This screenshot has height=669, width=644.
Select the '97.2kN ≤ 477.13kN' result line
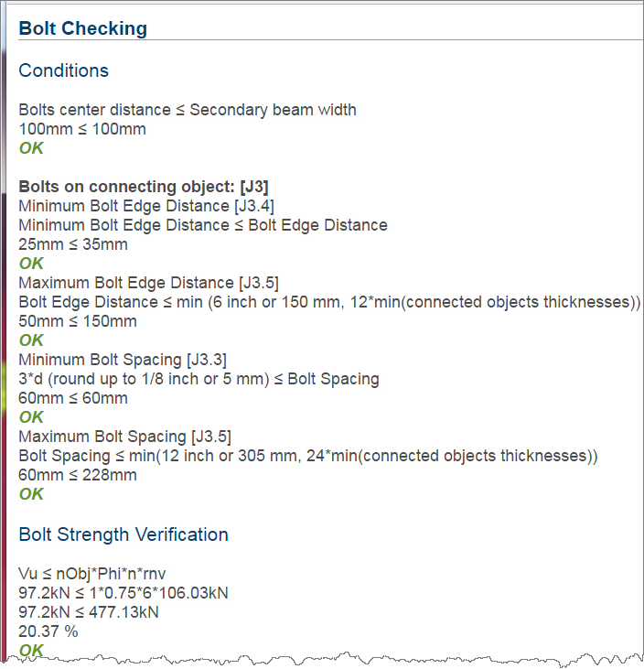[x=89, y=612]
